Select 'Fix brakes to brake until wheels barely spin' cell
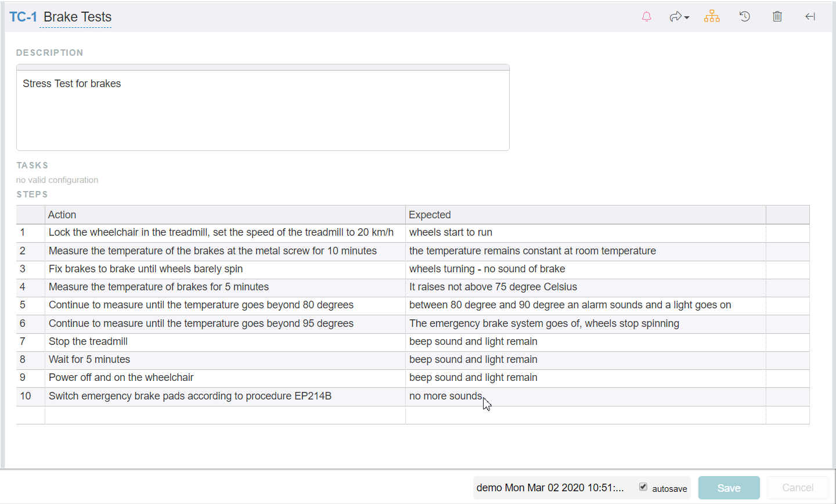 (x=225, y=269)
